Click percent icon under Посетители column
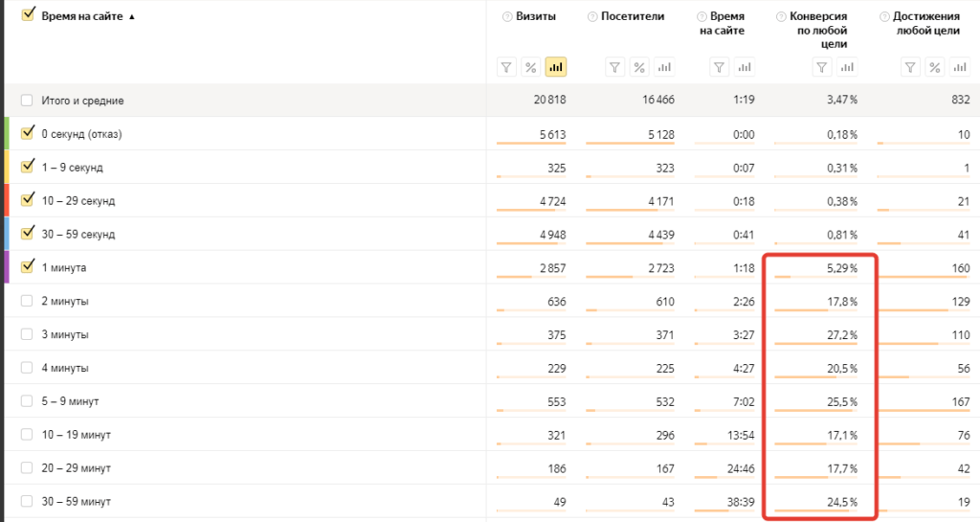The width and height of the screenshot is (980, 522). tap(639, 67)
